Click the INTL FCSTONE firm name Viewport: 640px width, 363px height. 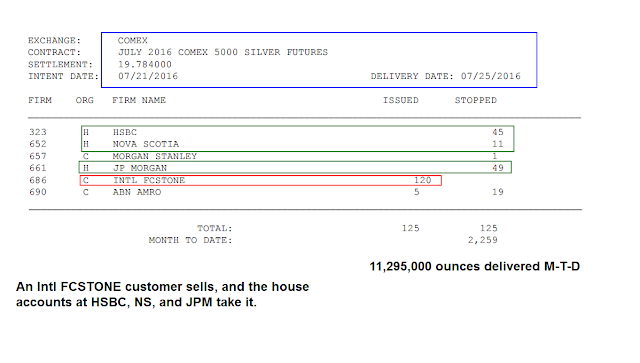point(149,180)
